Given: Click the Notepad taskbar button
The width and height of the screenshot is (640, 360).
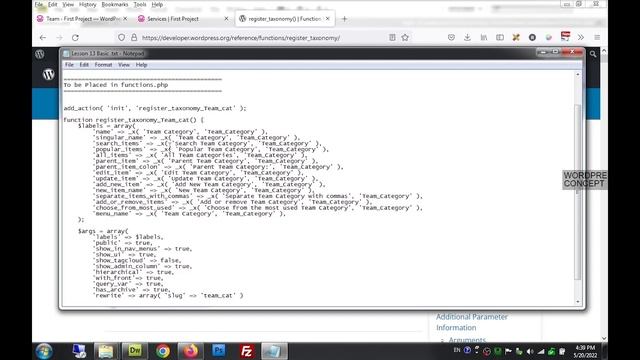Looking at the screenshot, I should pos(274,351).
